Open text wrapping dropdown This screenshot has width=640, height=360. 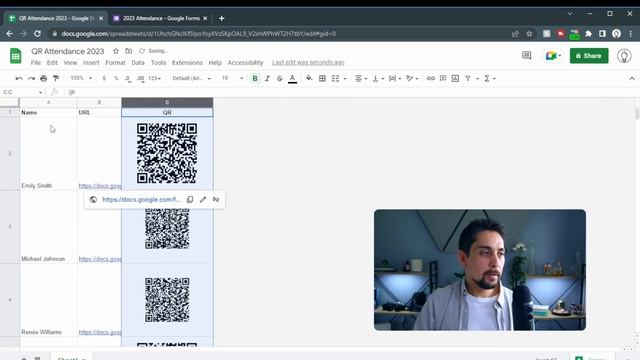[x=395, y=78]
